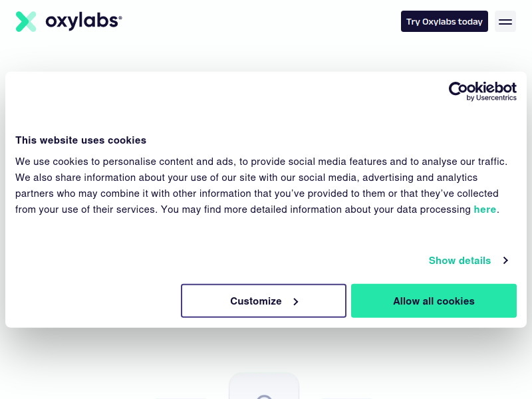532x399 pixels.
Task: Click the cookie description paragraph text
Action: 261,186
